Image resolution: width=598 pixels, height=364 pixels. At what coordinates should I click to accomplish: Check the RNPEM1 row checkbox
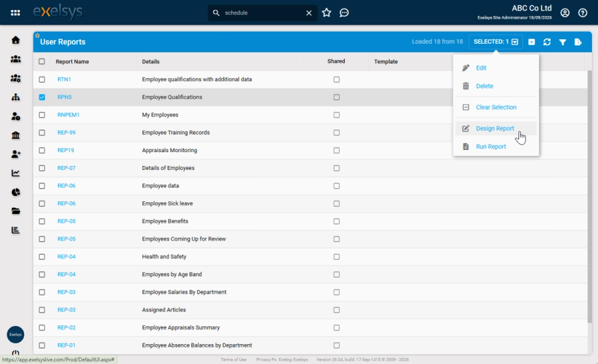[42, 115]
